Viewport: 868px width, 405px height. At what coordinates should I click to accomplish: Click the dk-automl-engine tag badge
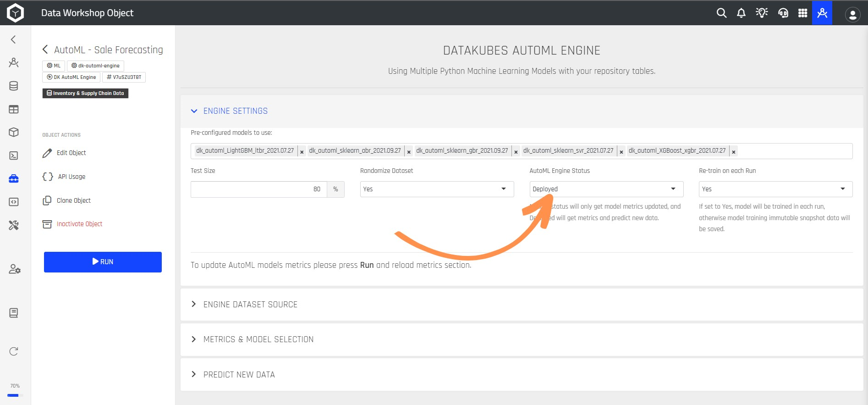click(95, 66)
